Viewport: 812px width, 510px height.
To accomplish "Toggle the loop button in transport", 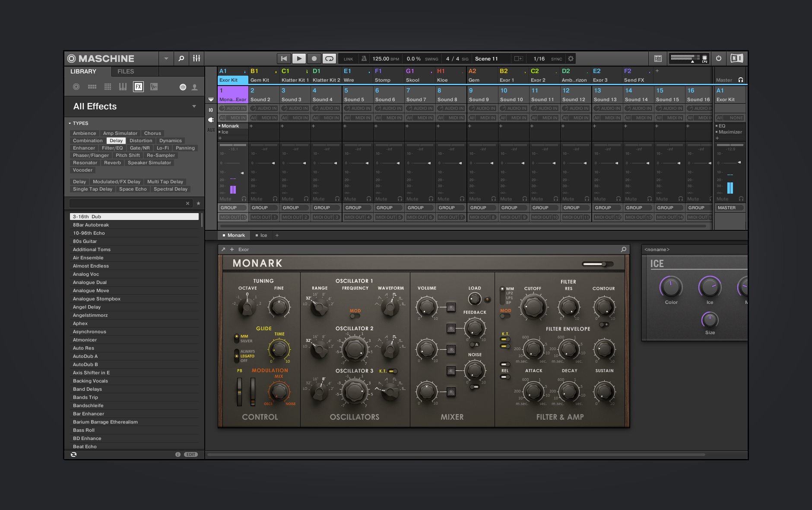I will pyautogui.click(x=329, y=59).
